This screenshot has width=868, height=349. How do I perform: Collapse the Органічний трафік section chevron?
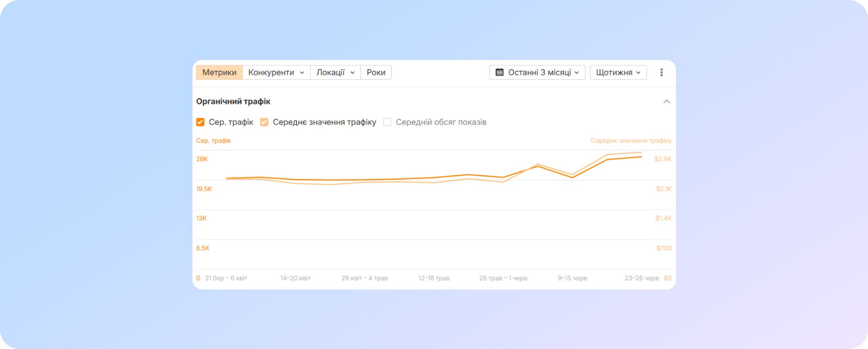click(x=666, y=102)
